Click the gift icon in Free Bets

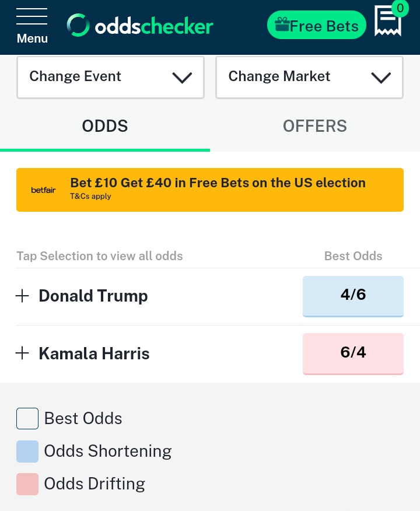(x=282, y=24)
